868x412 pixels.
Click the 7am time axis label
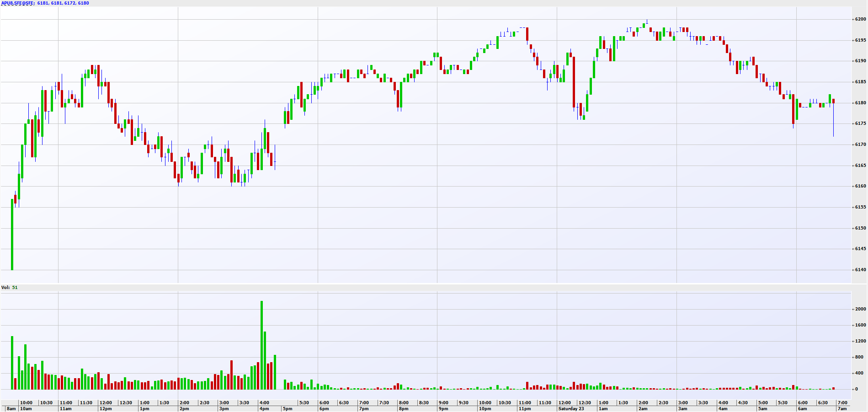pyautogui.click(x=842, y=409)
